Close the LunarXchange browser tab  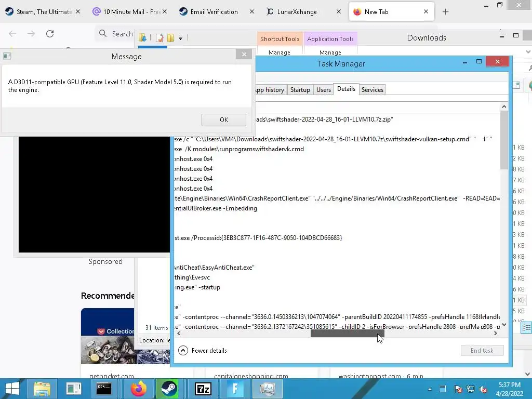click(338, 11)
